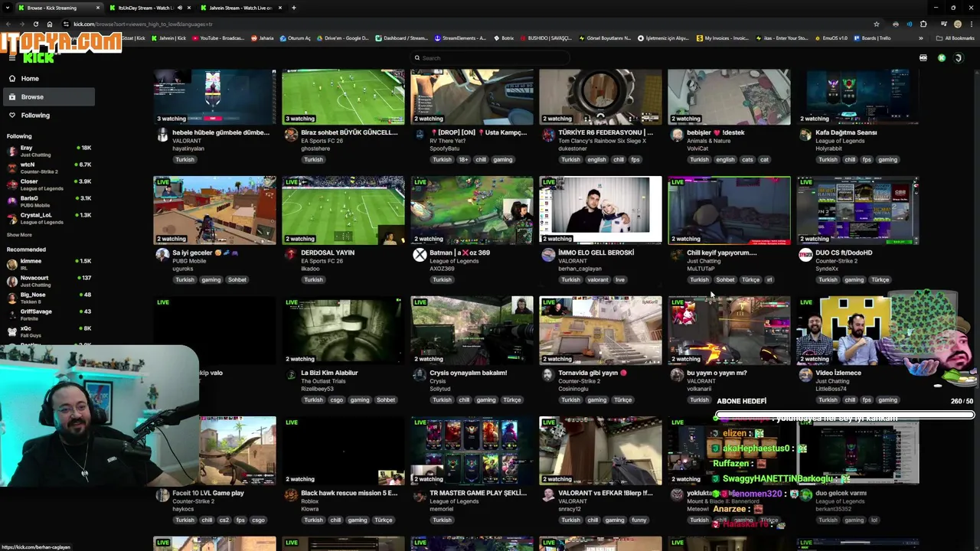
Task: Click the 18+ tag under SpoofyBatu
Action: pyautogui.click(x=463, y=160)
